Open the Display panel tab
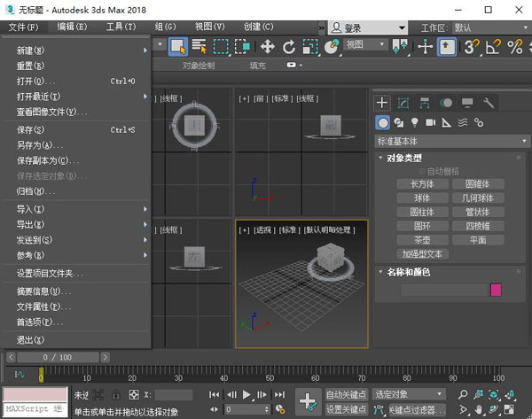The width and height of the screenshot is (532, 419). point(467,103)
